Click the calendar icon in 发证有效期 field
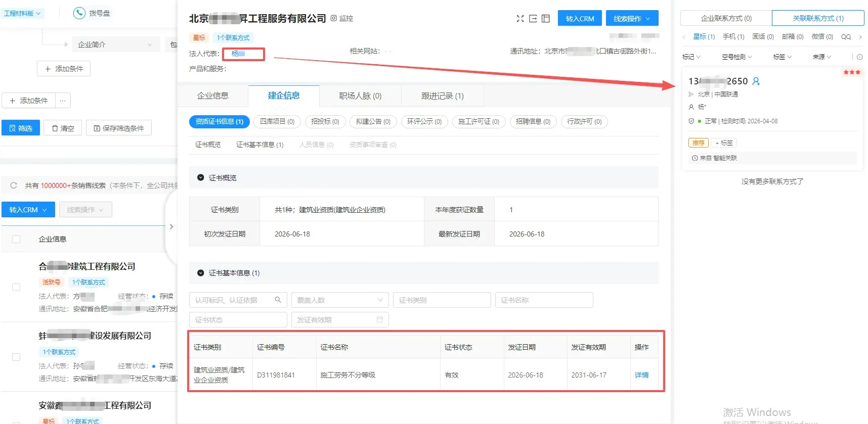 pyautogui.click(x=380, y=320)
